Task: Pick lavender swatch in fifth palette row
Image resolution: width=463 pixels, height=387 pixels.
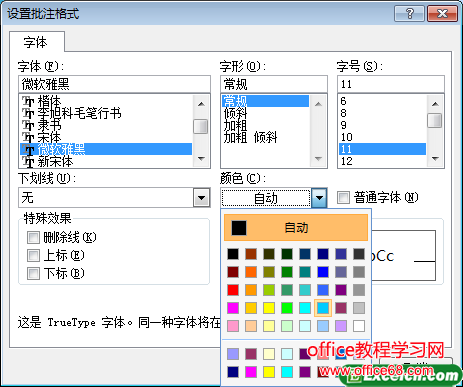Action: 341,326
